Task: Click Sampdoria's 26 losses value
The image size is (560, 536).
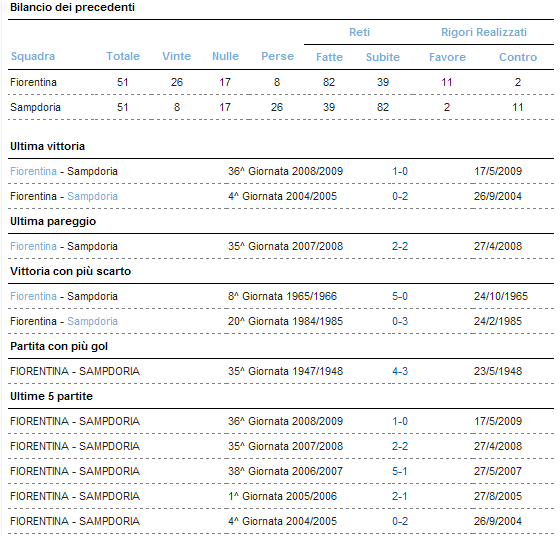Action: pyautogui.click(x=277, y=107)
